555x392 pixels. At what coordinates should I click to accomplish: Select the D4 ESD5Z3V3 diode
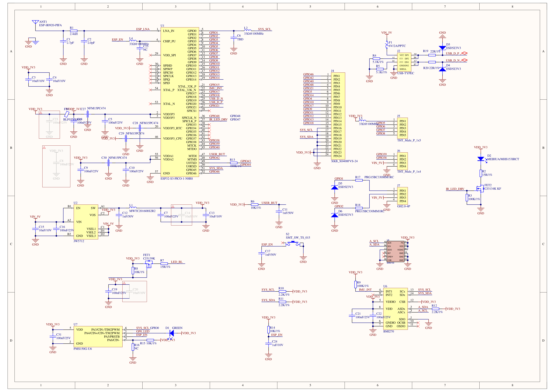pyautogui.click(x=442, y=69)
